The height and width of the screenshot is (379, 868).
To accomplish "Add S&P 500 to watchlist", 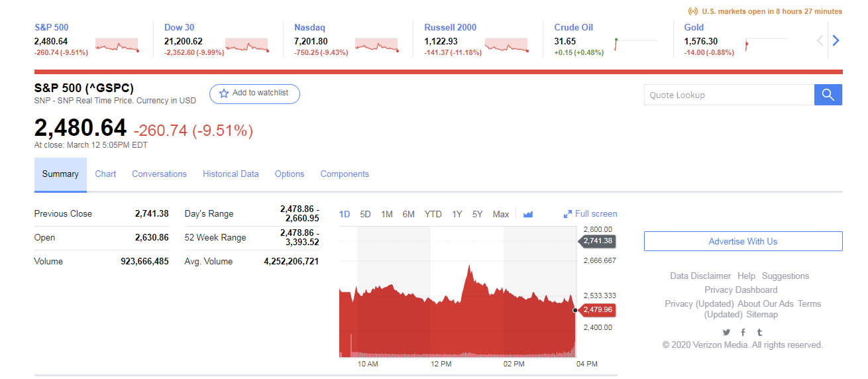I will pos(254,93).
